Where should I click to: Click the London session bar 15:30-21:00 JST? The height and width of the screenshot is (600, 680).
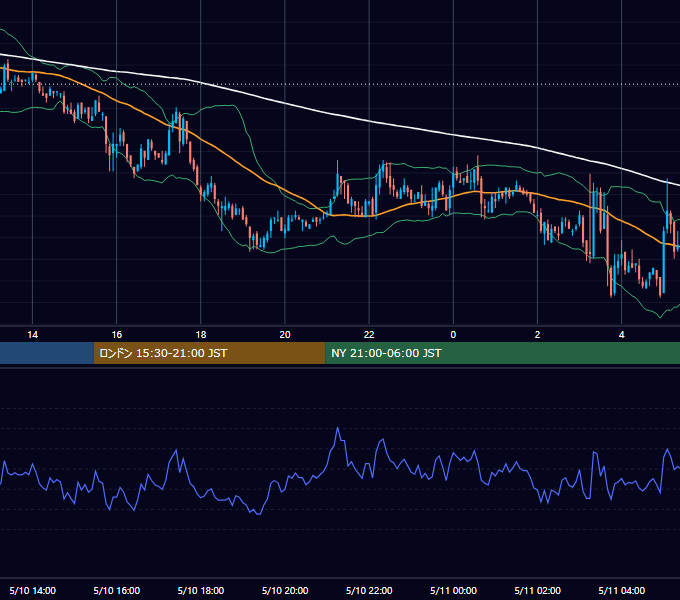[209, 353]
